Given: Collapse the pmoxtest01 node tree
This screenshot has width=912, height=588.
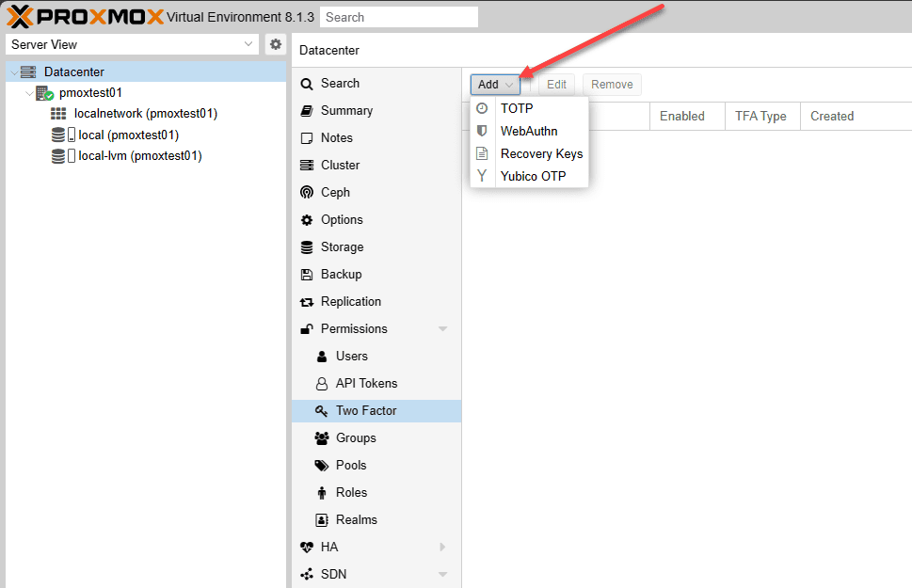Looking at the screenshot, I should click(x=29, y=93).
